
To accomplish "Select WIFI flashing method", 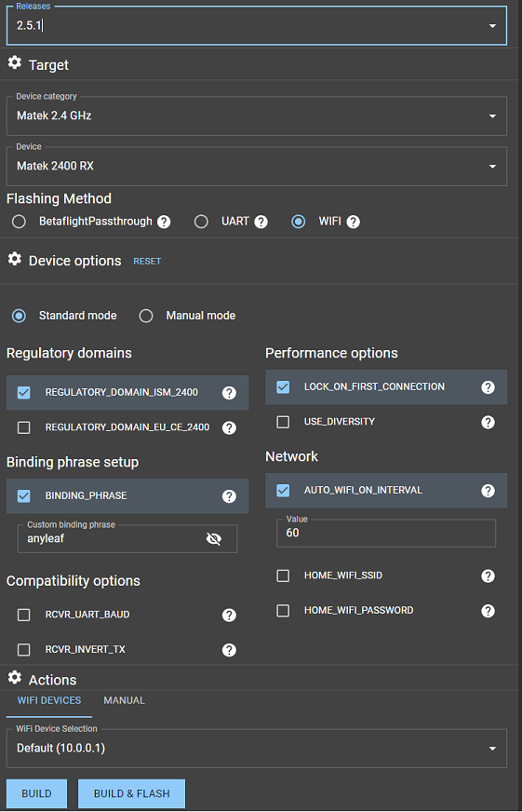I will (299, 222).
